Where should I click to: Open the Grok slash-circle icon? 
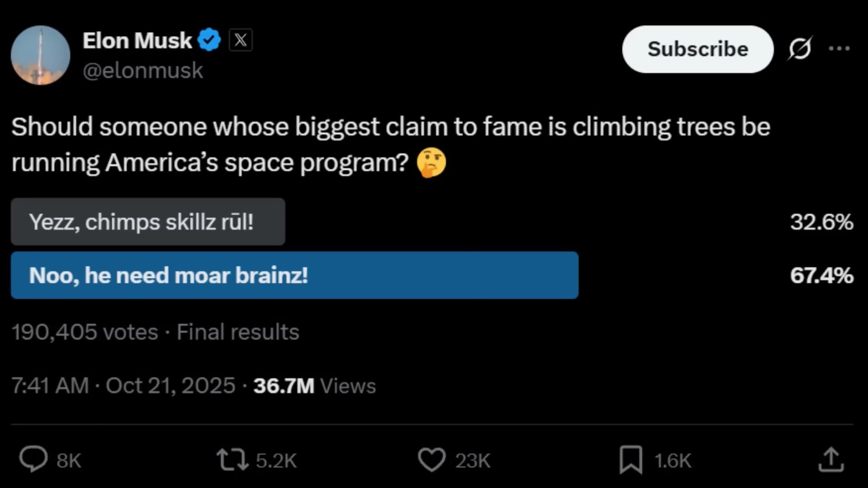[x=800, y=49]
